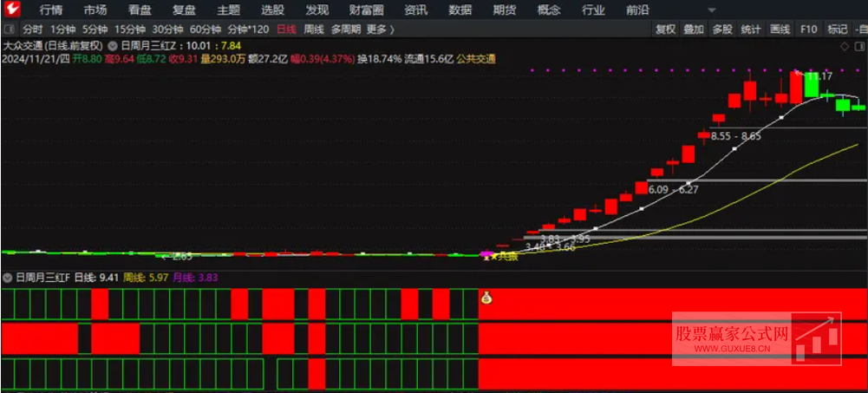The height and width of the screenshot is (393, 868).
Task: Click the 标记 mark button
Action: pos(838,29)
